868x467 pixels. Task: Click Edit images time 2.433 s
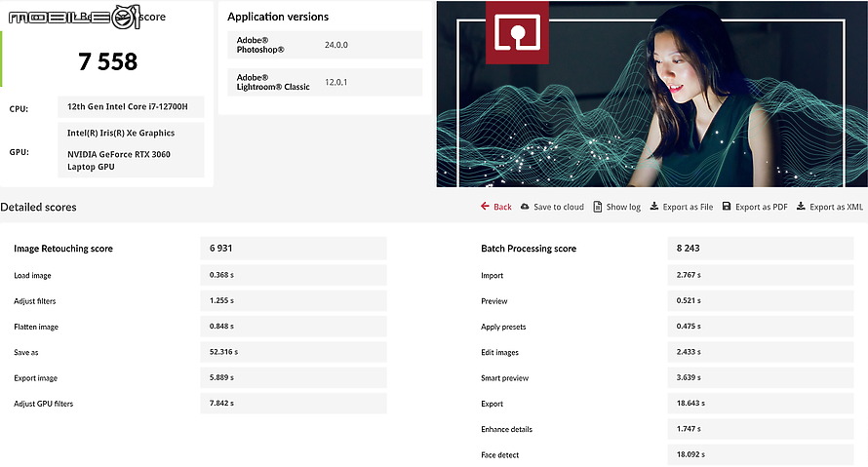[761, 352]
